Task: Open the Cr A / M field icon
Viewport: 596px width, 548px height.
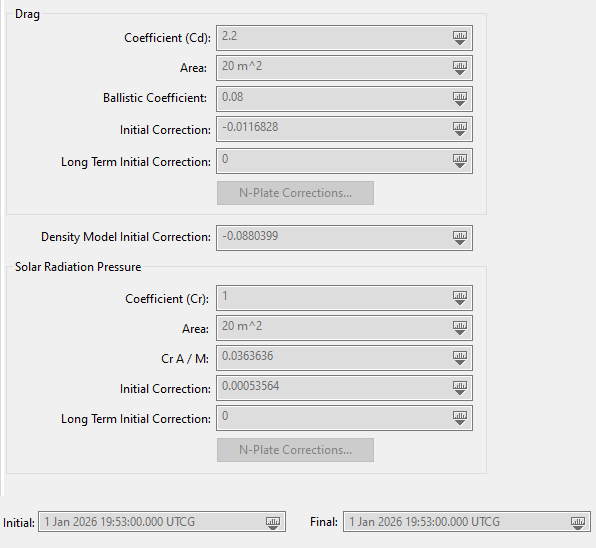Action: click(460, 358)
